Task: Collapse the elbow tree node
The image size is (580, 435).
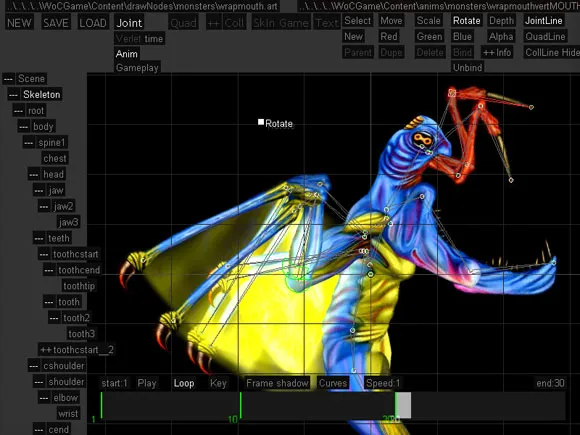Action: click(44, 398)
